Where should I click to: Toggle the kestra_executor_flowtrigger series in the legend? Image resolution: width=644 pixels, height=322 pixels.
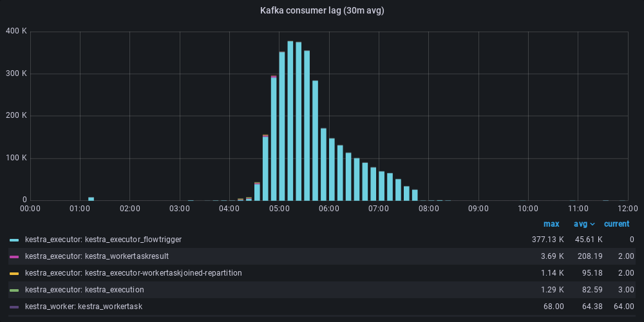pos(103,240)
